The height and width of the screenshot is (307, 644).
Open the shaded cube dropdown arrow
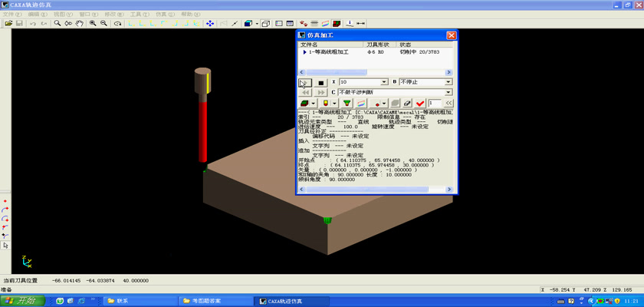coord(257,24)
